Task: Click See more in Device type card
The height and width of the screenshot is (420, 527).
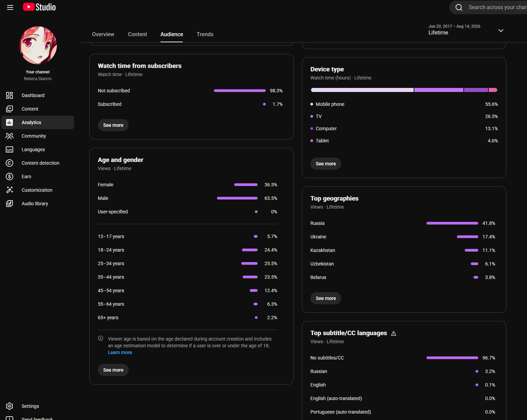Action: 326,164
